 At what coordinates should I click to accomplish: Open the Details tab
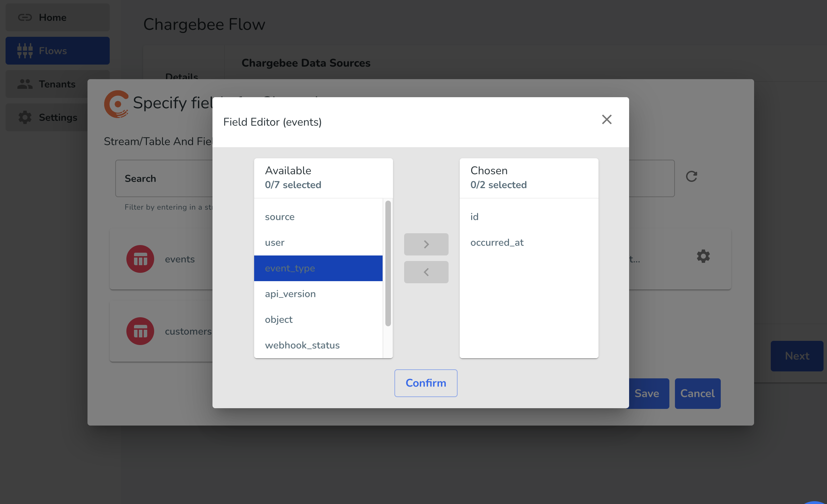182,76
